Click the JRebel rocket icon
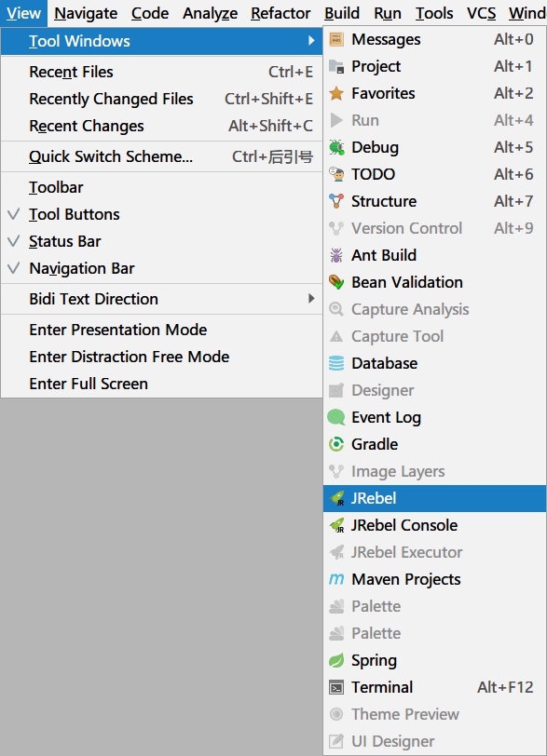 click(336, 498)
